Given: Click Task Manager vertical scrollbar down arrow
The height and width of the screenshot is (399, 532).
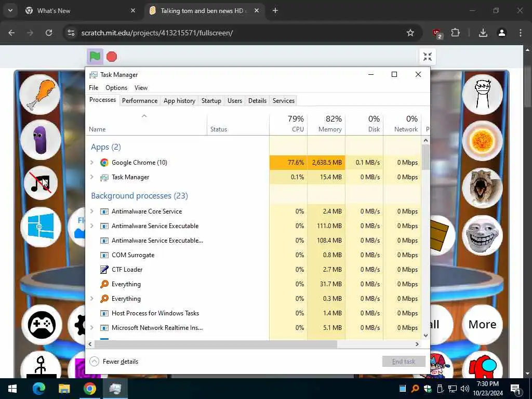Looking at the screenshot, I should 426,336.
